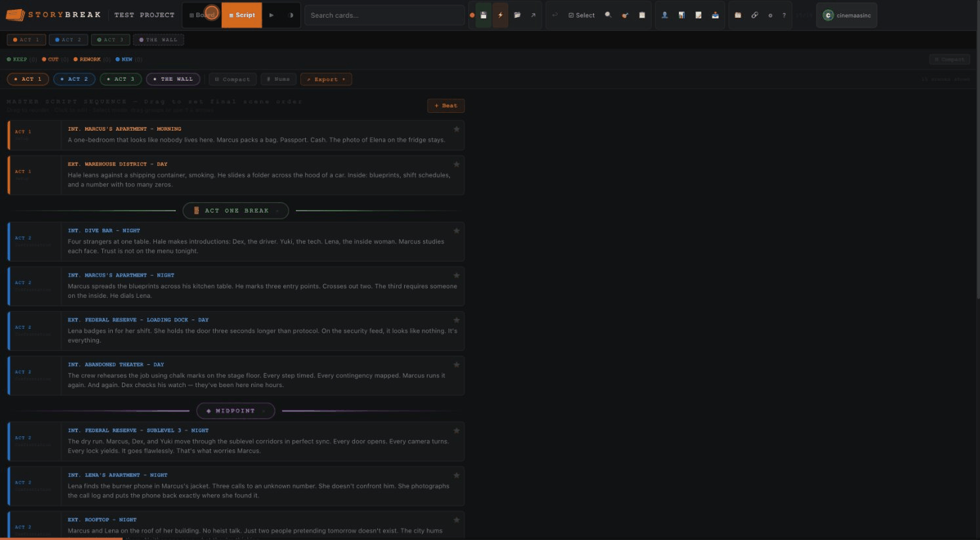Click the clipboard icon in the toolbar
The image size is (980, 540).
[642, 15]
